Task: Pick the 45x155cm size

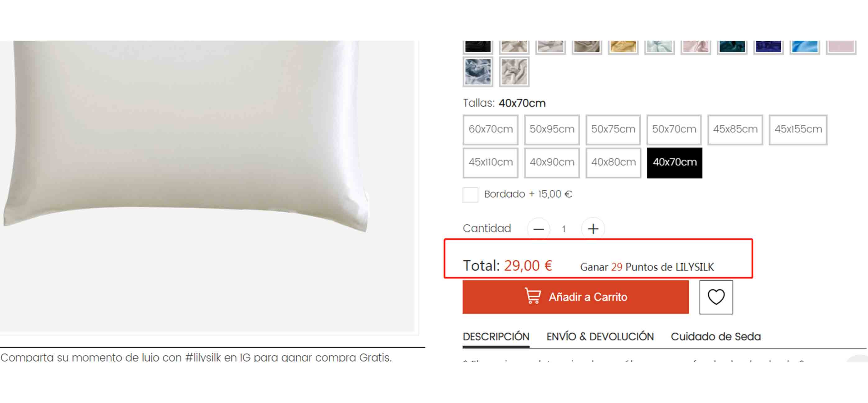Action: [x=797, y=129]
